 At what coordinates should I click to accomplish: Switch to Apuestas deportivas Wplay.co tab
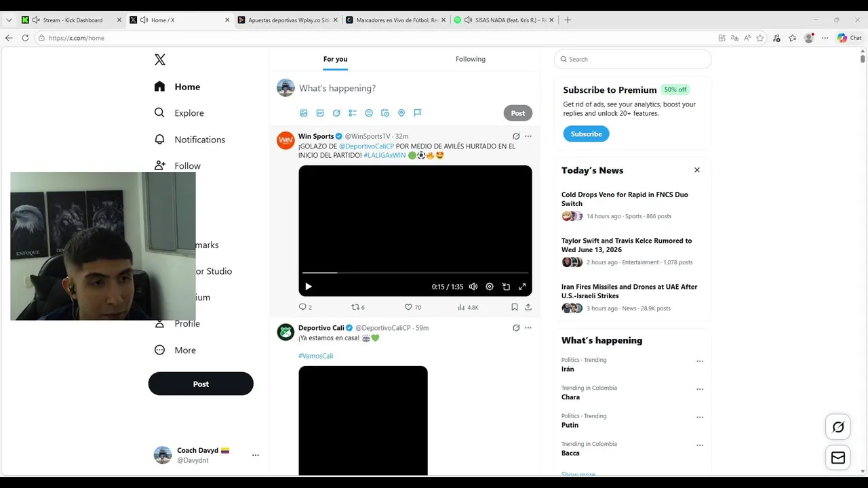[288, 20]
